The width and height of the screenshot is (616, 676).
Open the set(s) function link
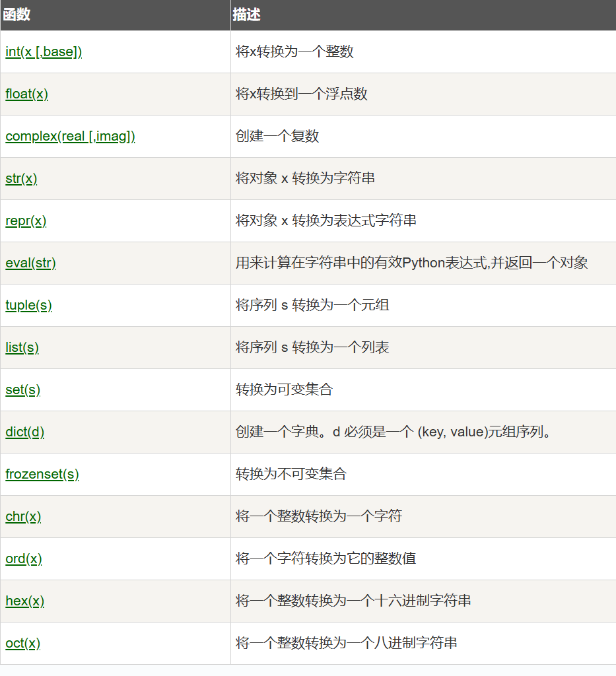click(x=22, y=390)
